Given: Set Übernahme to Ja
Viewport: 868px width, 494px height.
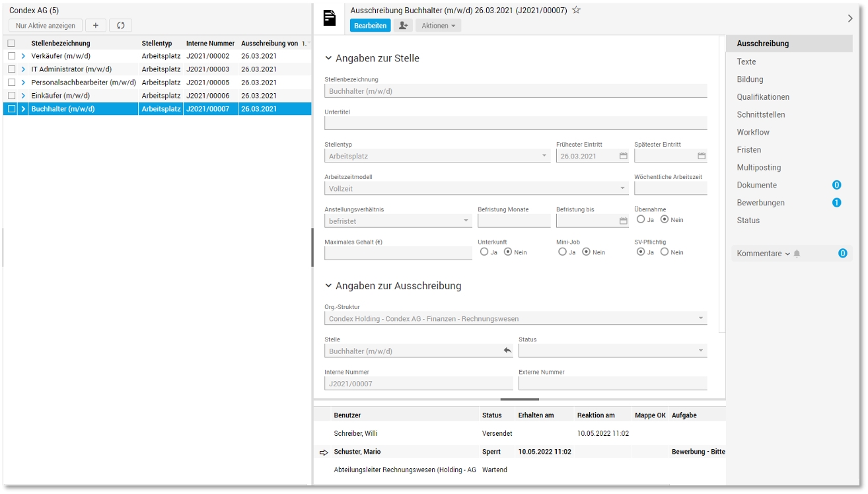Looking at the screenshot, I should pos(641,219).
